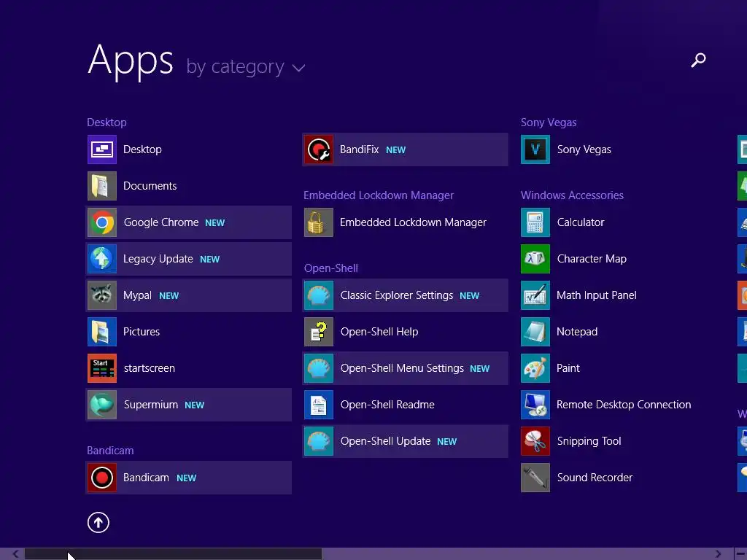Screen dimensions: 747x560
Task: Open Remote Desktop Connection icon
Action: 535,405
